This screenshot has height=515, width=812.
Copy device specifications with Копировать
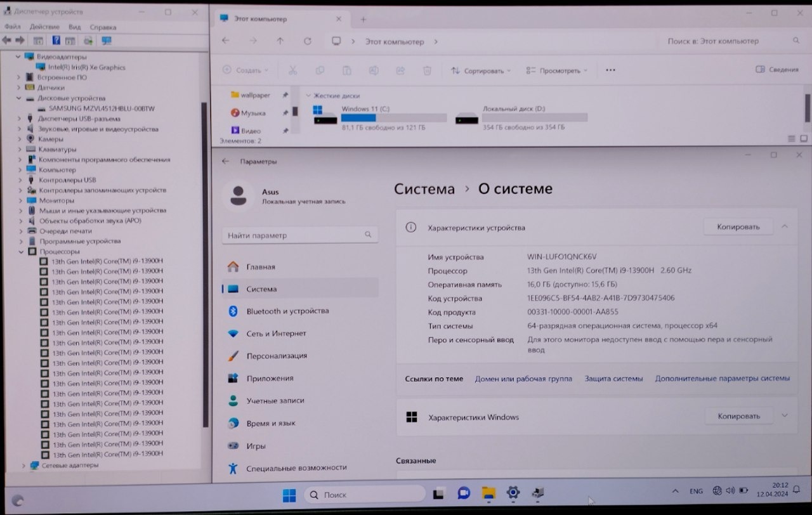tap(738, 226)
